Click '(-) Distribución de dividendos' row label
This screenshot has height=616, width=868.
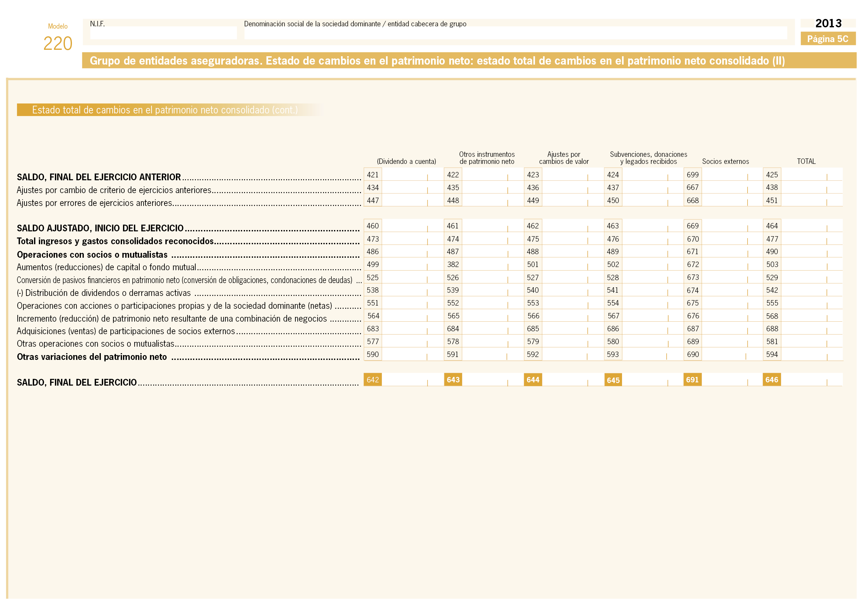[103, 293]
